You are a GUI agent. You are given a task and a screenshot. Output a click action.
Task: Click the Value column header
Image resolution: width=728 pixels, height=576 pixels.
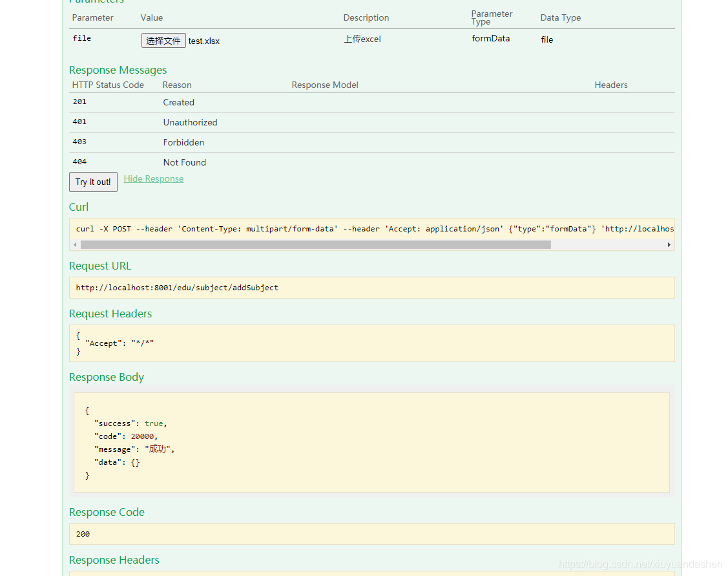(x=152, y=17)
